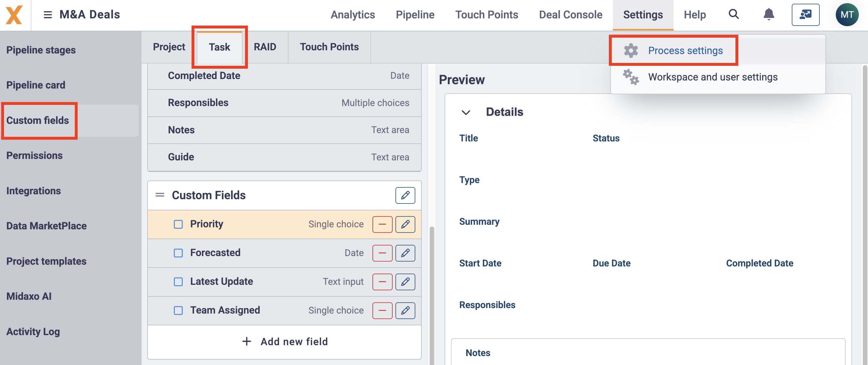Click the Notes box in the Preview

click(x=648, y=352)
